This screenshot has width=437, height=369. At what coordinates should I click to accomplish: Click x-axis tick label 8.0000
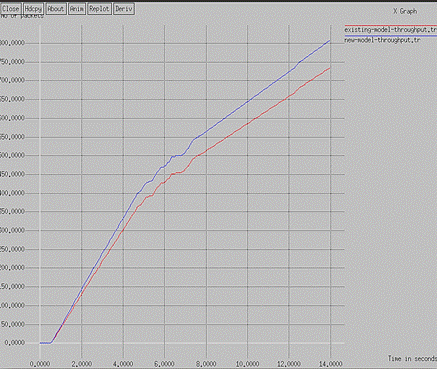pos(206,364)
